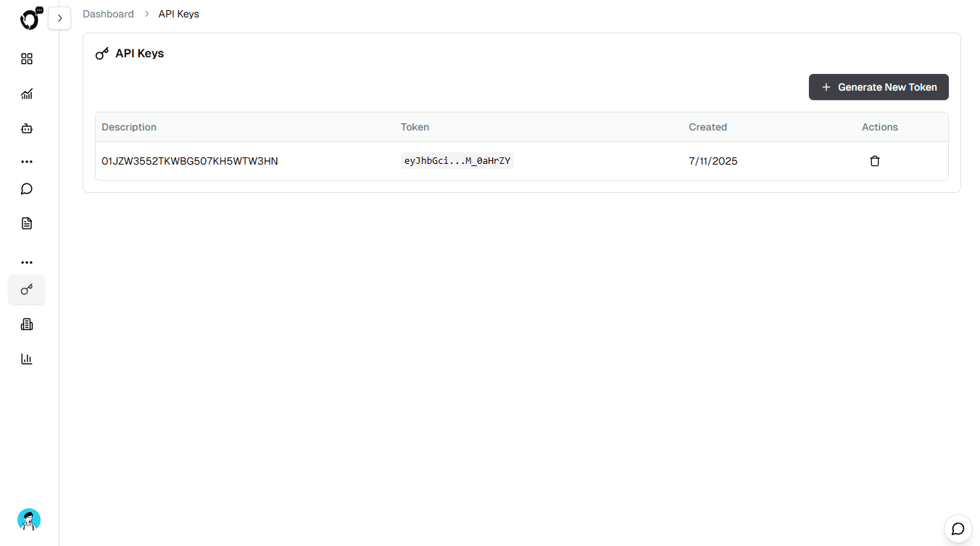This screenshot has width=980, height=546.
Task: Select the API Keys key icon in sidebar
Action: coord(27,289)
